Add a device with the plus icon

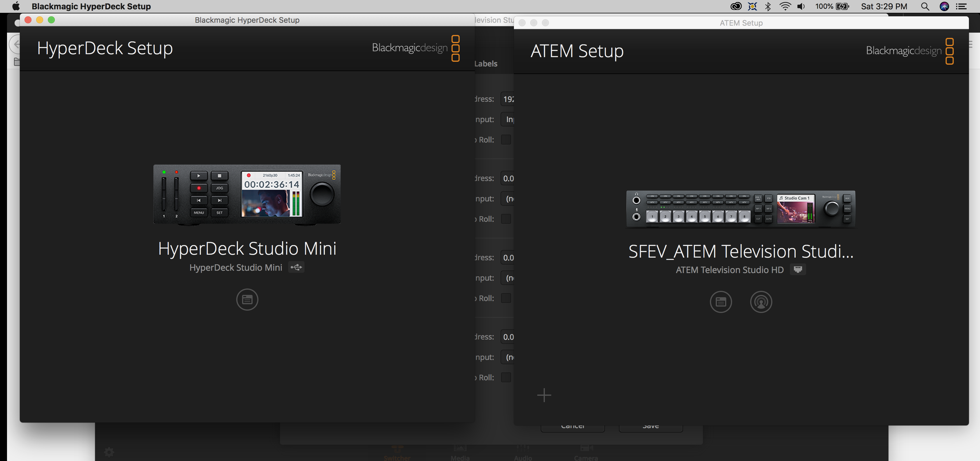coord(544,395)
